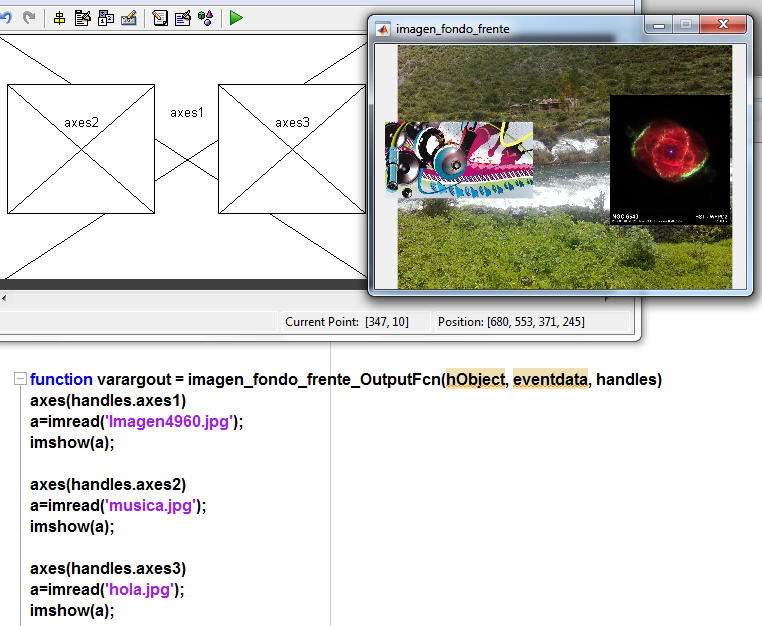Click the left arrow of horizontal scrollbar

(4, 298)
